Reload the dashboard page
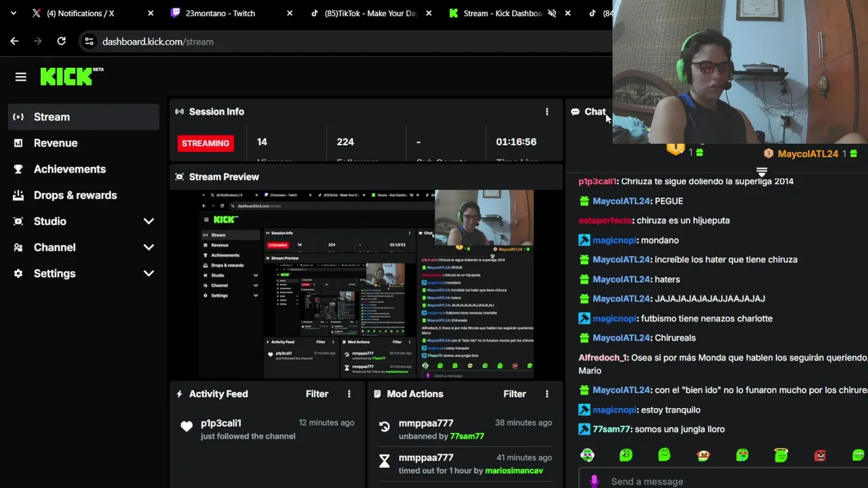The width and height of the screenshot is (868, 488). coord(61,41)
